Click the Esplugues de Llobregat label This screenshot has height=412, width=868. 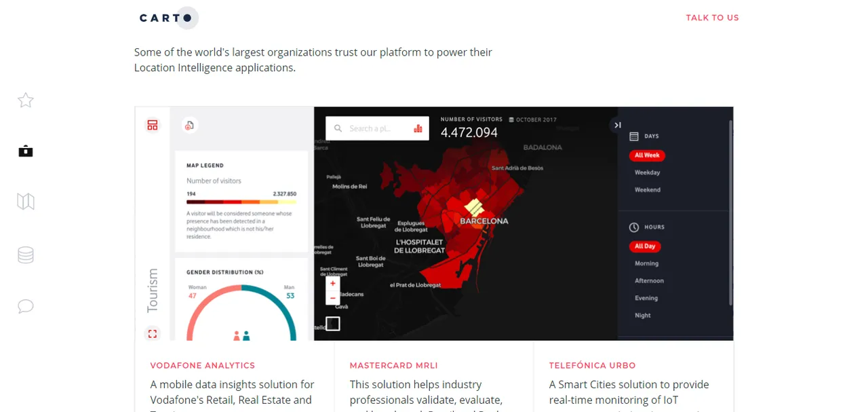[x=410, y=226]
